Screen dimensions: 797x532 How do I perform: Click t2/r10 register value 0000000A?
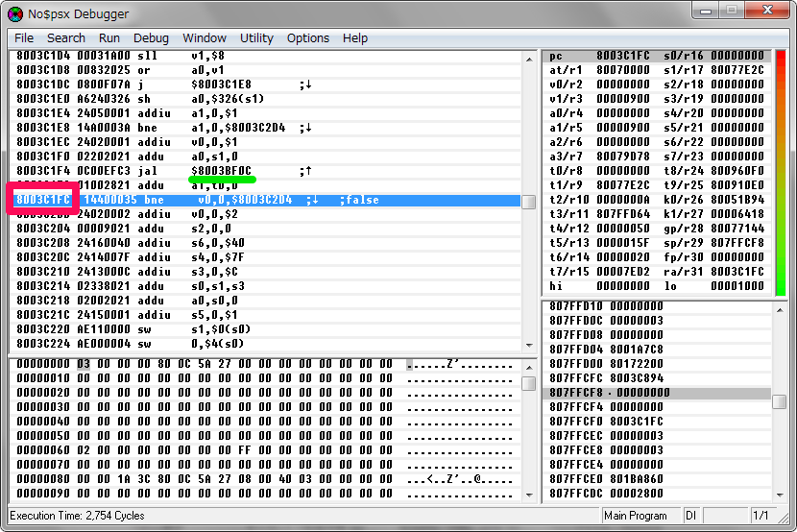[622, 200]
